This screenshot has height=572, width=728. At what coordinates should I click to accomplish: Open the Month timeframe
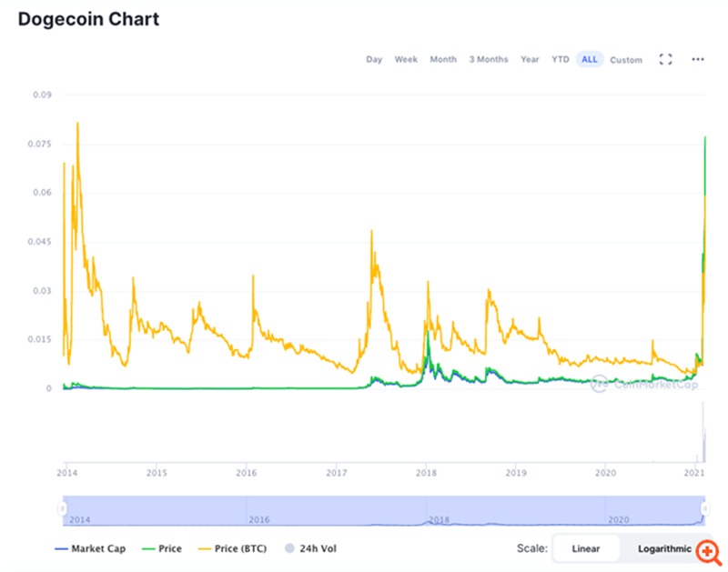443,58
